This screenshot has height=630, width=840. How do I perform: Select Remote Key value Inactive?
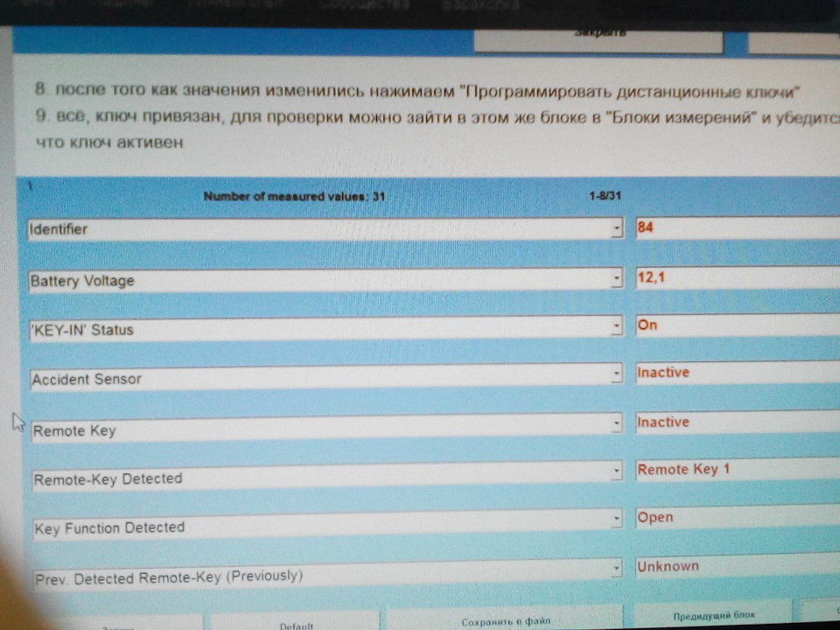(x=738, y=422)
